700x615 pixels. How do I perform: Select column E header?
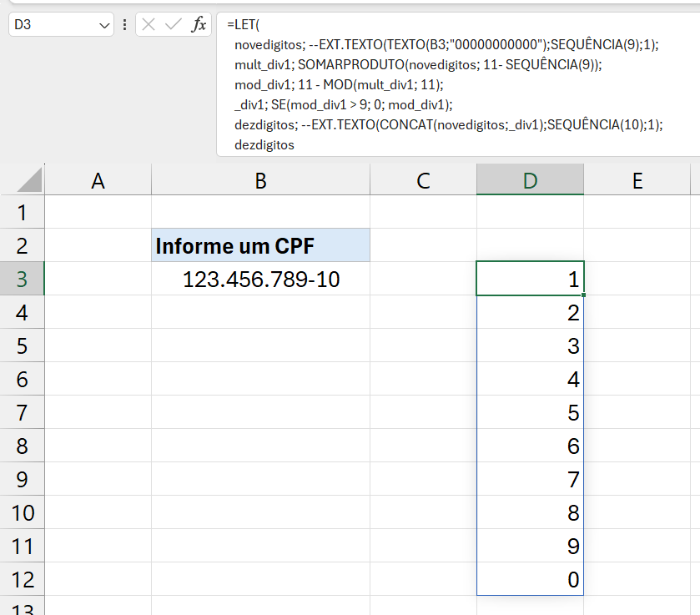point(637,180)
